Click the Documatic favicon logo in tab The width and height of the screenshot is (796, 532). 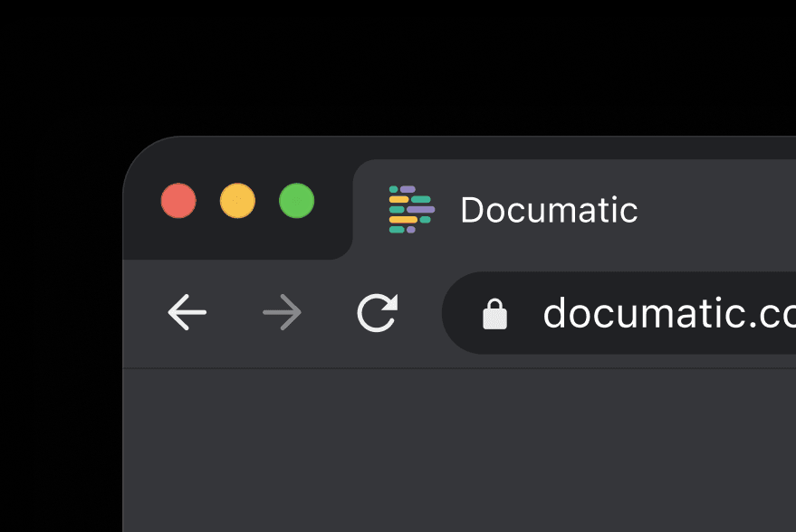point(412,210)
